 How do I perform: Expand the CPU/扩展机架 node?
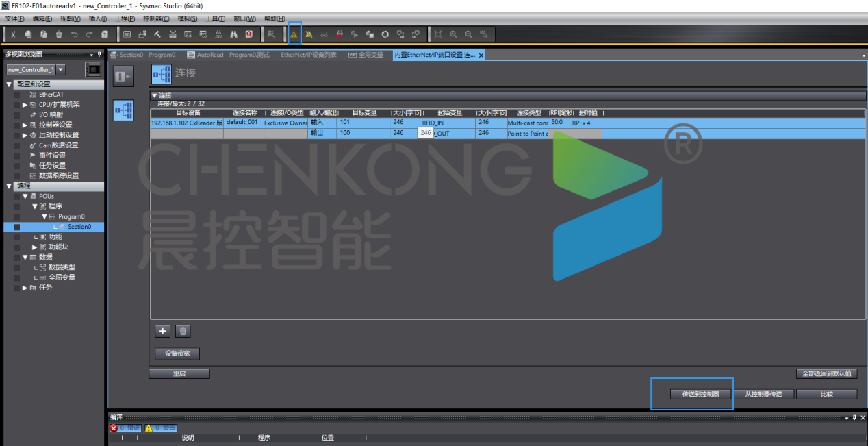25,105
